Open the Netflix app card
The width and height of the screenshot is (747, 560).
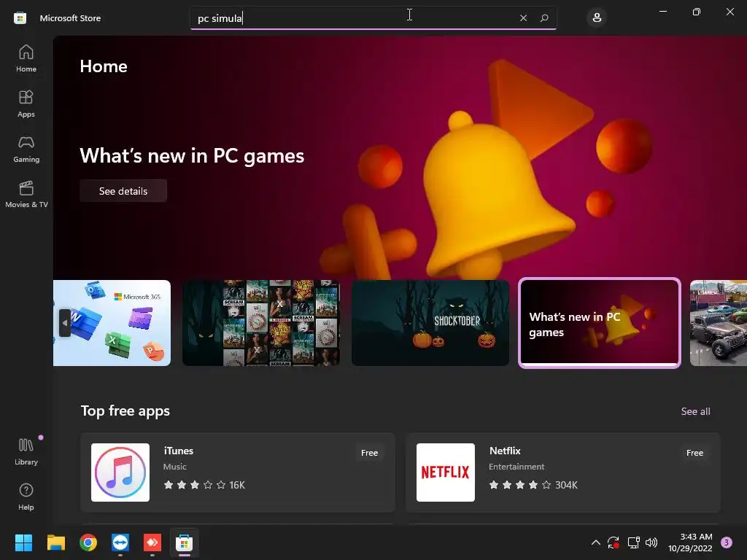pos(563,472)
